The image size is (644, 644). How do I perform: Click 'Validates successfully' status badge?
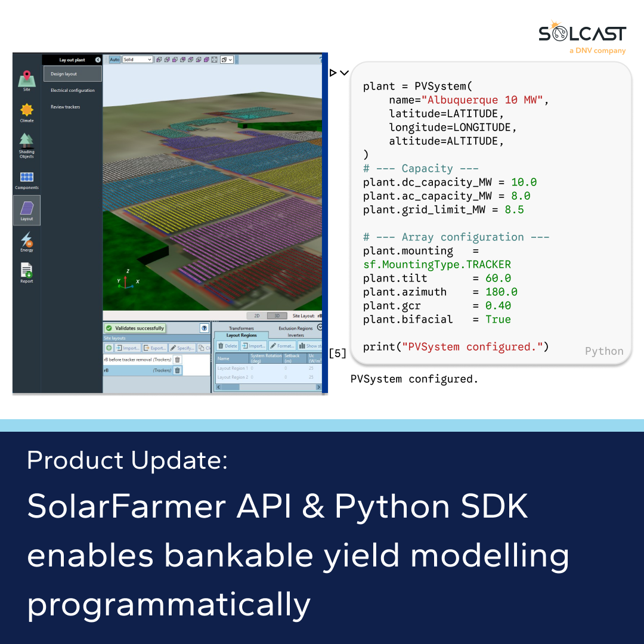click(135, 328)
